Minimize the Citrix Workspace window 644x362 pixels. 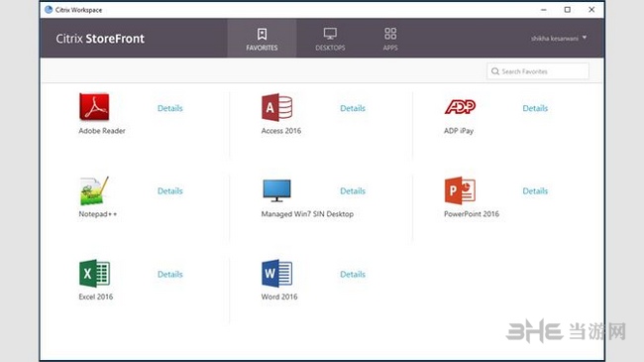(543, 10)
